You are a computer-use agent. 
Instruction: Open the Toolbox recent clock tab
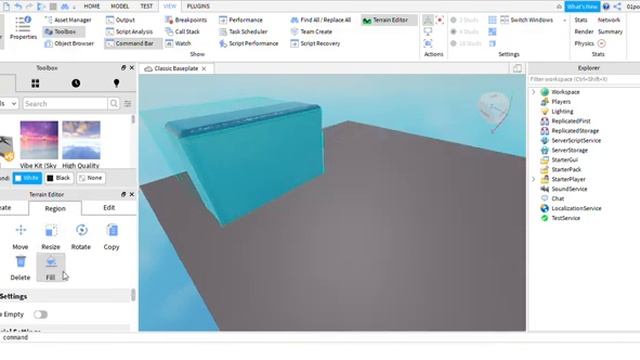(76, 83)
